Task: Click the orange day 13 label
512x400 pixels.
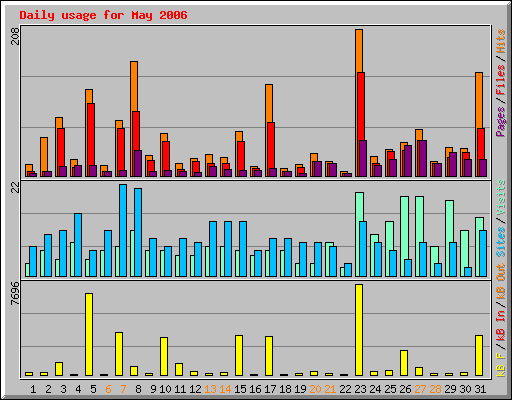Action: [x=210, y=389]
